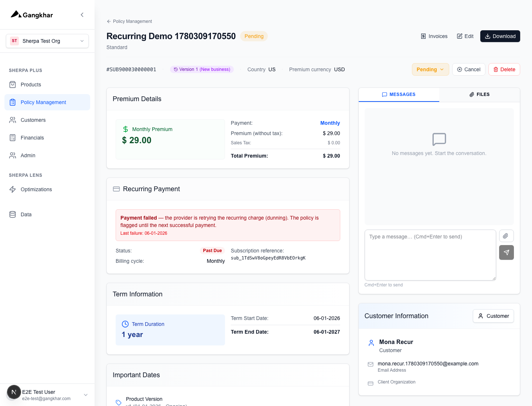
Task: Click the email mona.recur.1780309170550@example.com
Action: click(428, 364)
